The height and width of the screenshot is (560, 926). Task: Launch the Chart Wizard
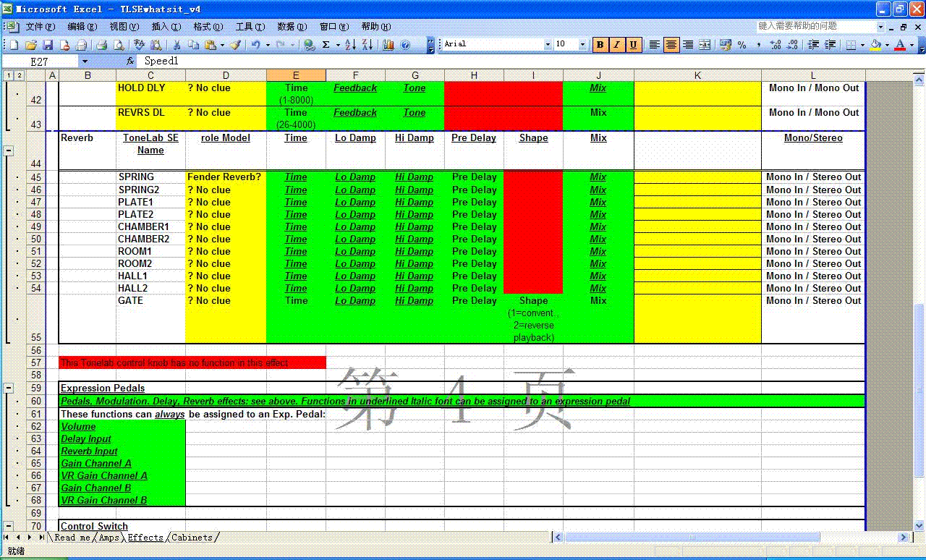tap(388, 45)
